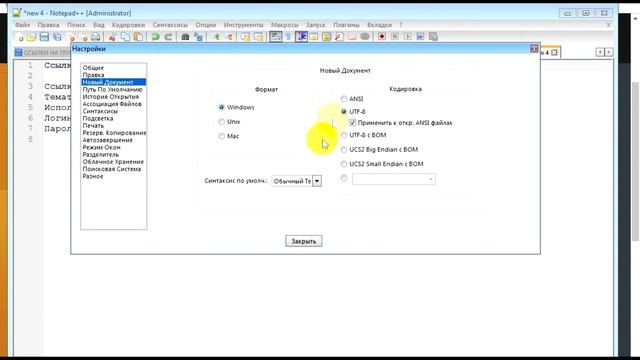640x360 pixels.
Task: Cut selection using the scissors icon
Action: [112, 37]
